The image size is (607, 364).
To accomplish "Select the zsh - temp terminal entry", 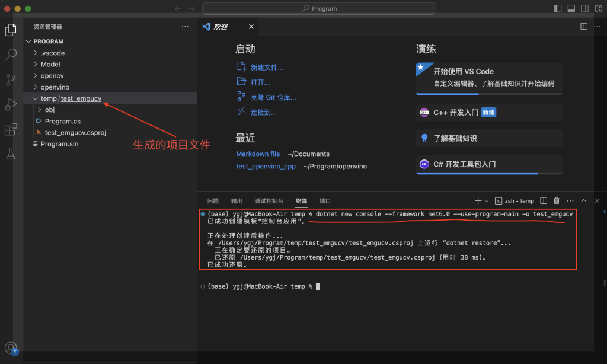I will click(515, 200).
